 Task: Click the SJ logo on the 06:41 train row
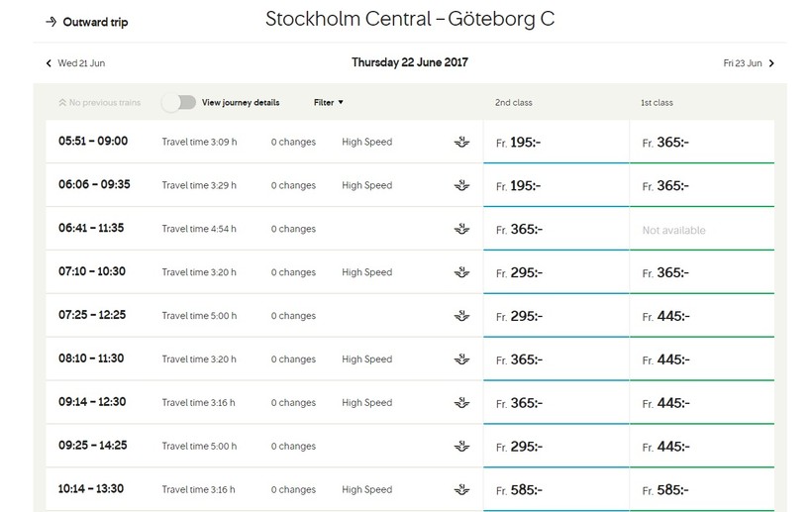point(461,229)
